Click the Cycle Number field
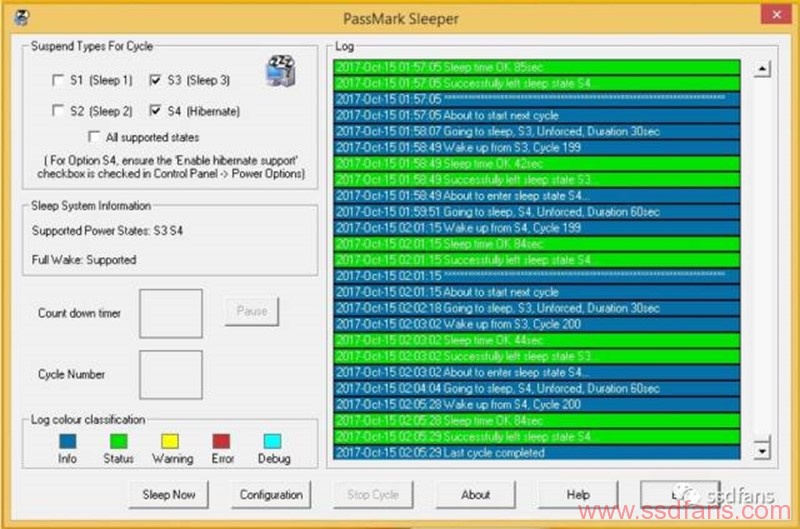 coord(171,374)
